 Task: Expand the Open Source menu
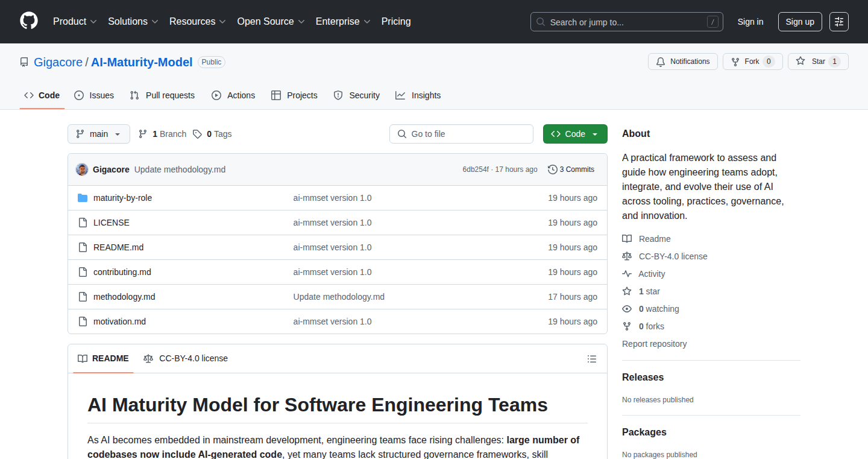click(271, 22)
